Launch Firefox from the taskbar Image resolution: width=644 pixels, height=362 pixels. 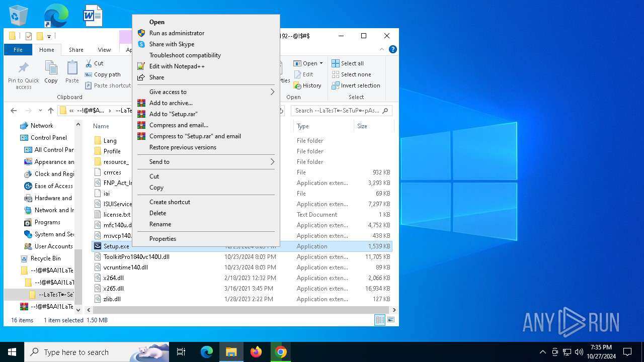pyautogui.click(x=256, y=352)
